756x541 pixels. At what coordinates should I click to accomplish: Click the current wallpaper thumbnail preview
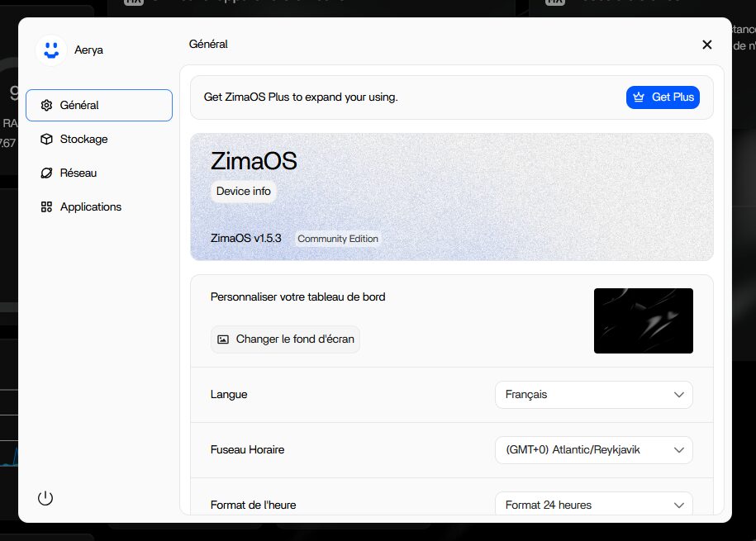[x=643, y=320]
